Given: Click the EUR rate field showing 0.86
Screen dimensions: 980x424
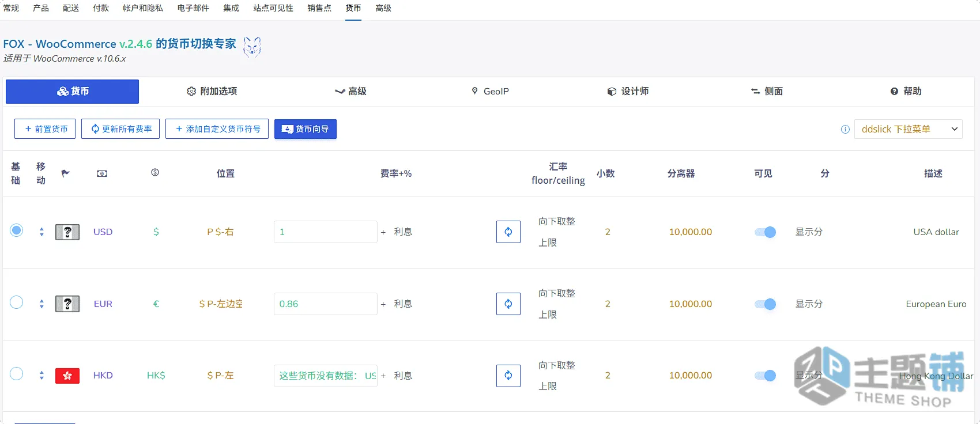Looking at the screenshot, I should coord(326,304).
